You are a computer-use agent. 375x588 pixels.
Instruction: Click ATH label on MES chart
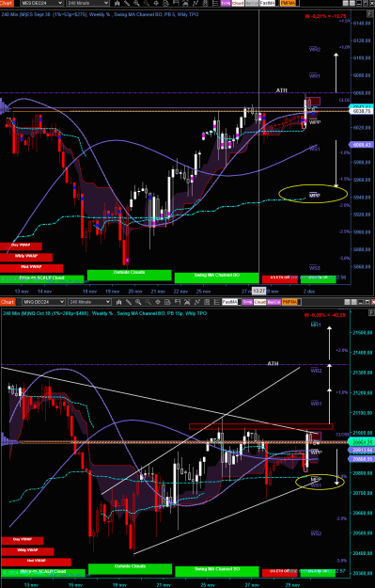point(281,90)
